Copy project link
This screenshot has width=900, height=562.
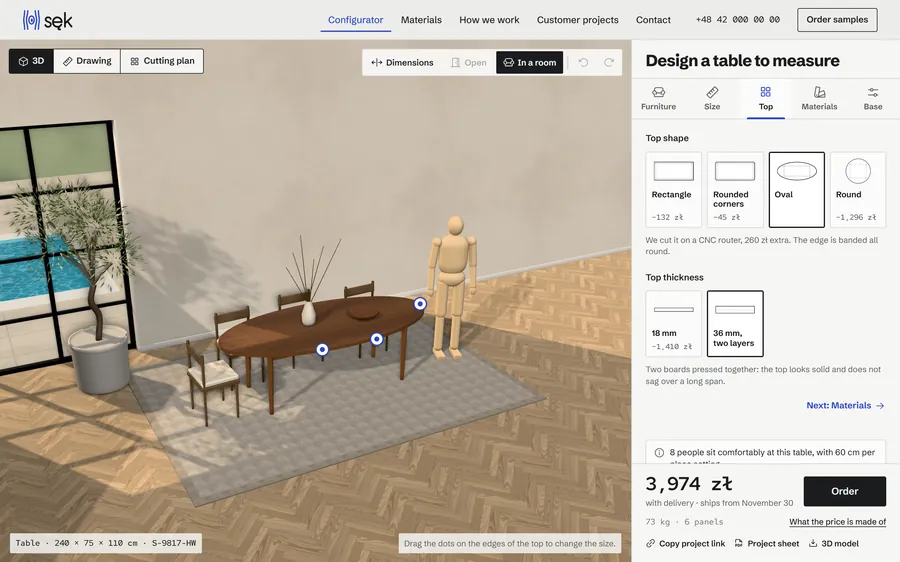click(x=685, y=543)
